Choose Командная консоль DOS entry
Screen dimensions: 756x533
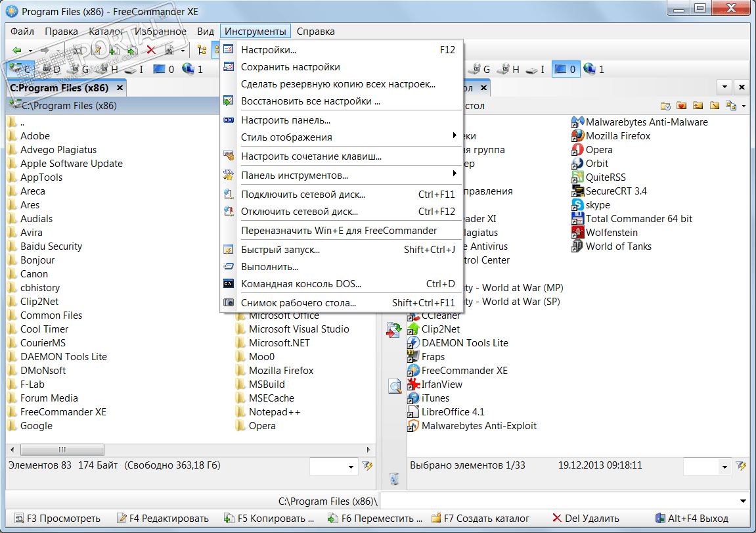(x=342, y=284)
